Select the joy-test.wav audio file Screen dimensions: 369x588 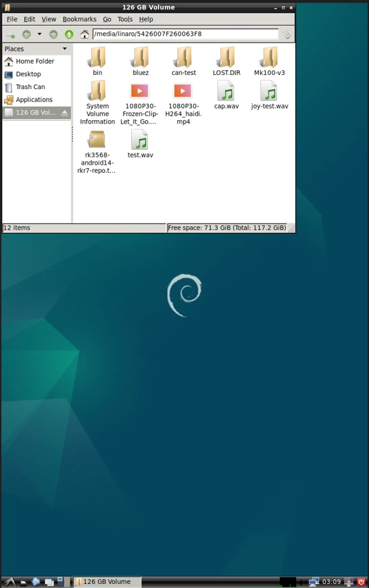(x=270, y=95)
